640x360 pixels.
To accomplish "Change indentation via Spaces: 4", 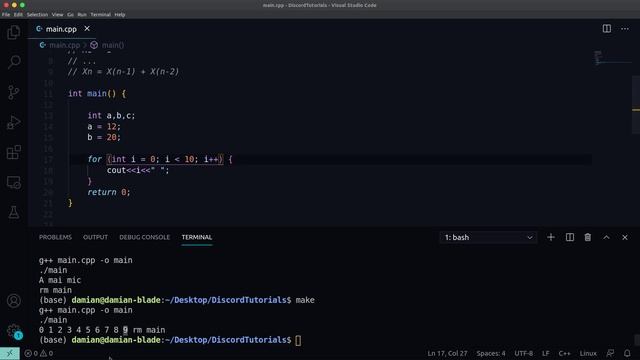I will 491,353.
